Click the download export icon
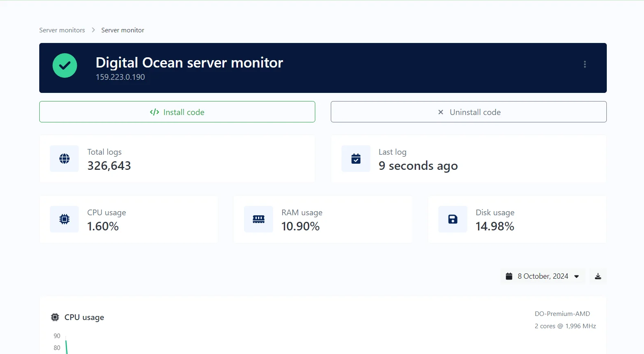Viewport: 644px width, 354px height. click(598, 276)
